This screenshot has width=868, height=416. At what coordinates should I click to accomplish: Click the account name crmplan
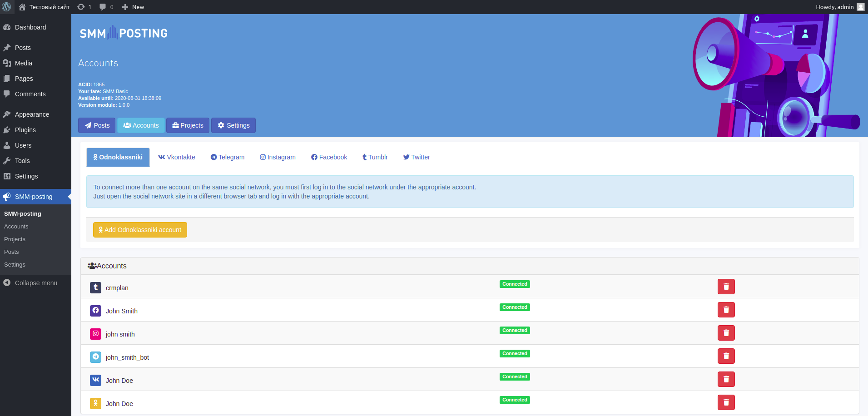click(x=117, y=288)
